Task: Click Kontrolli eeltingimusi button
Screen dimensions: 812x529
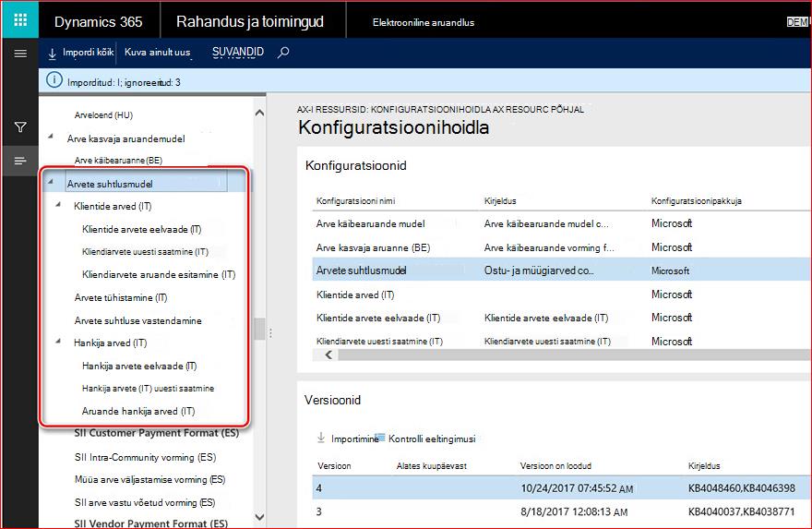Action: [425, 439]
